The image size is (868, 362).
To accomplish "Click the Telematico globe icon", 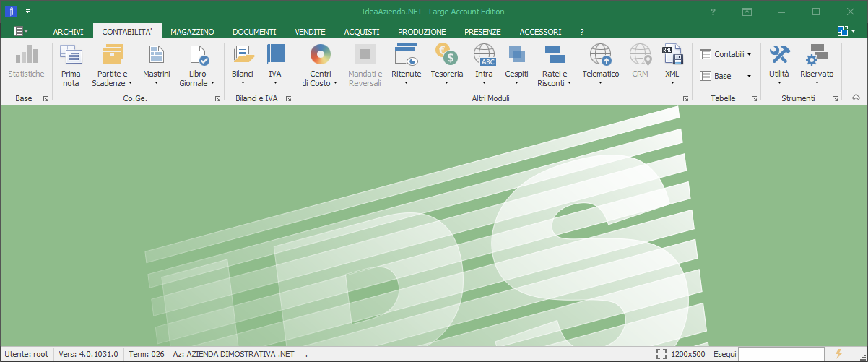I will click(601, 55).
